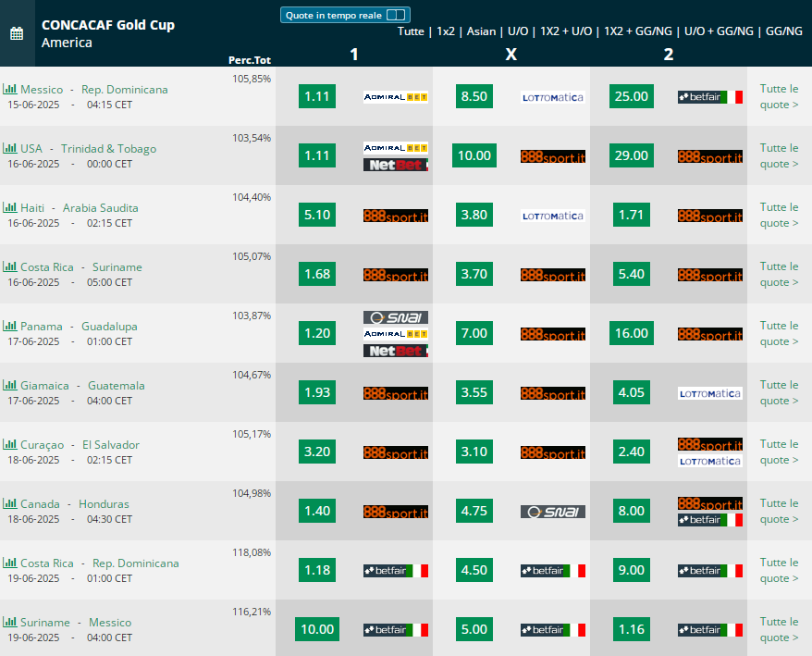The height and width of the screenshot is (656, 812).
Task: Click the 105,85% Perc.Tot value
Action: [252, 79]
